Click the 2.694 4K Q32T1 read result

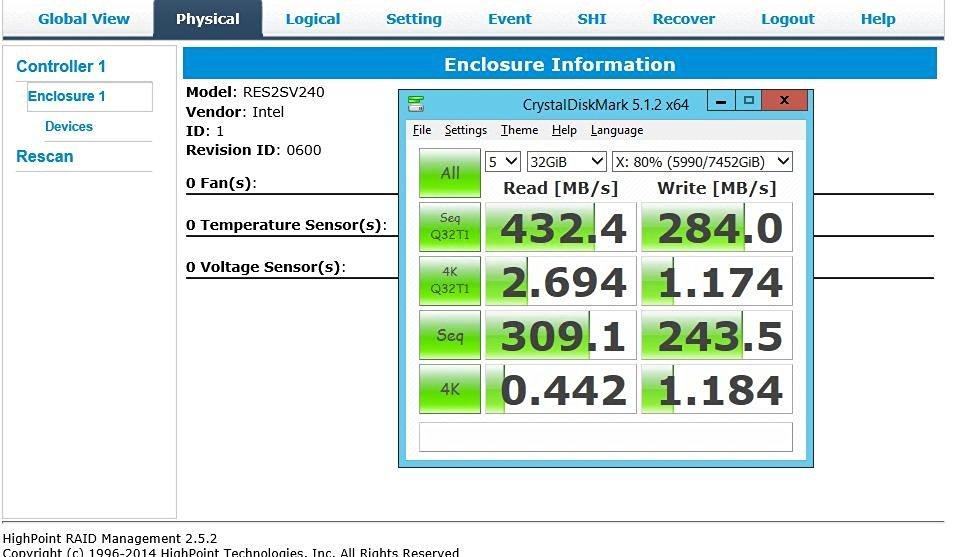561,281
